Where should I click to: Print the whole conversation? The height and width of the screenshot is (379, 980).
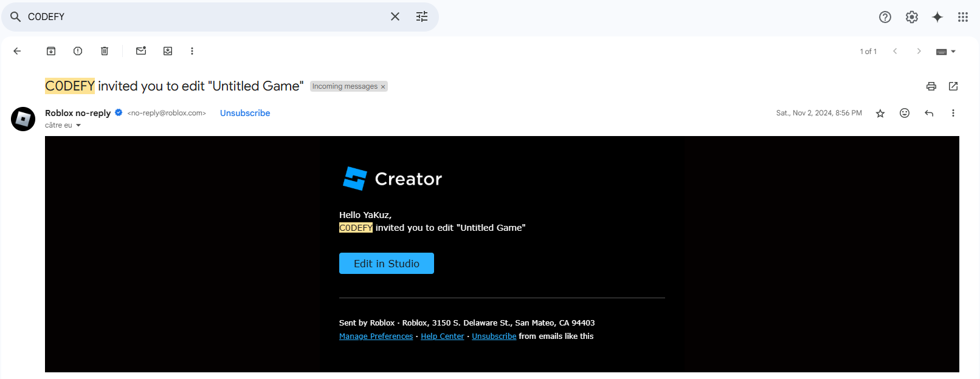click(x=931, y=86)
